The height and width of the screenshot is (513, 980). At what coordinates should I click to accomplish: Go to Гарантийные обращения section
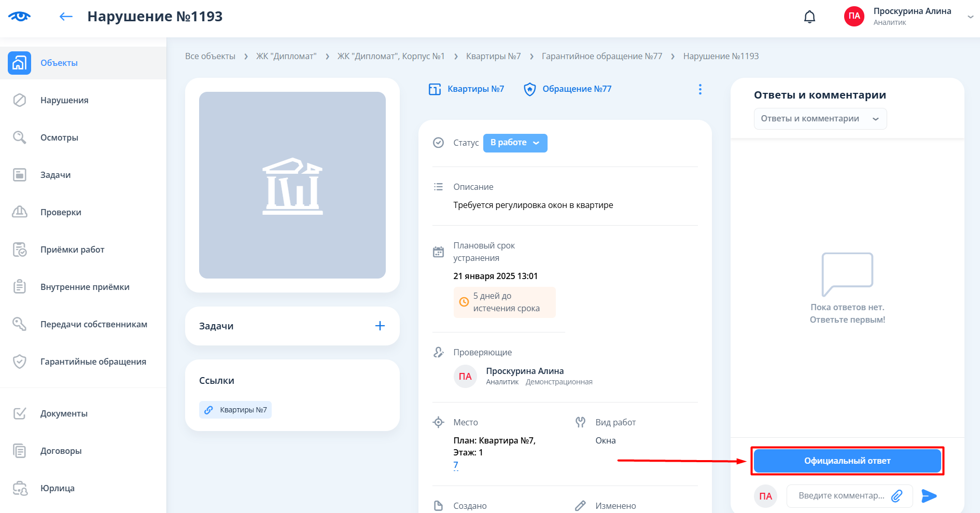point(93,362)
